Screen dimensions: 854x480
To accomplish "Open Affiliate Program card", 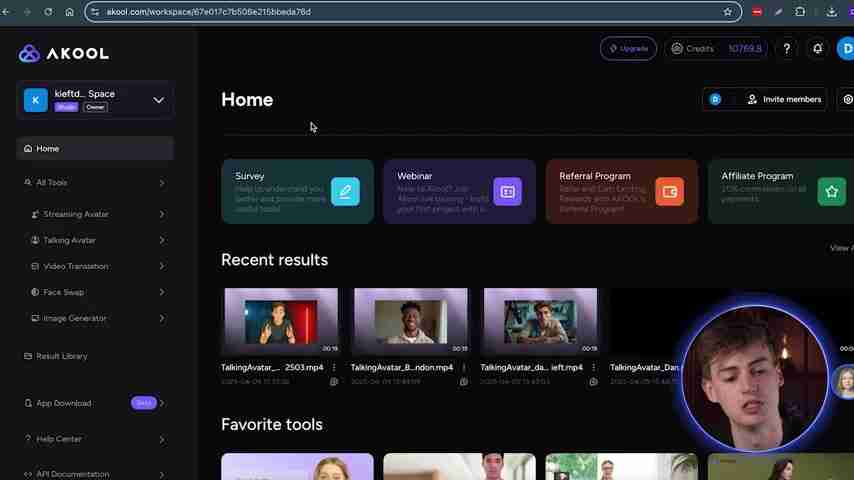I will point(781,191).
